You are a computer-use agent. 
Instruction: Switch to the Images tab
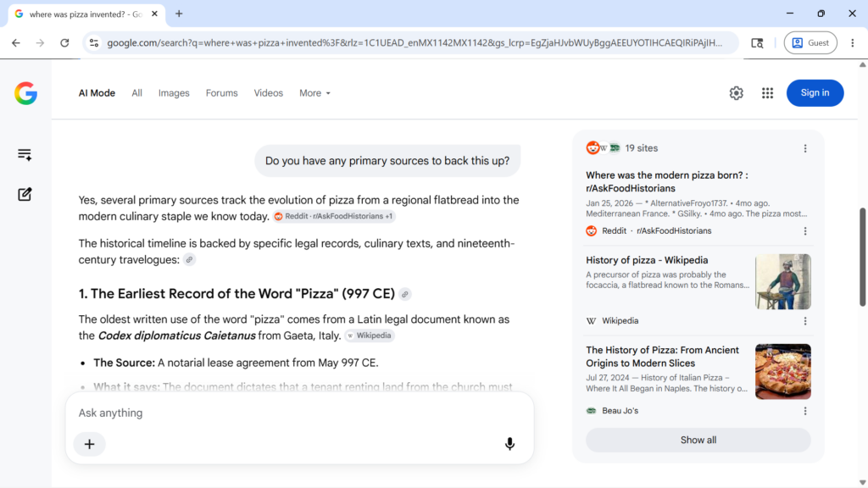tap(174, 93)
